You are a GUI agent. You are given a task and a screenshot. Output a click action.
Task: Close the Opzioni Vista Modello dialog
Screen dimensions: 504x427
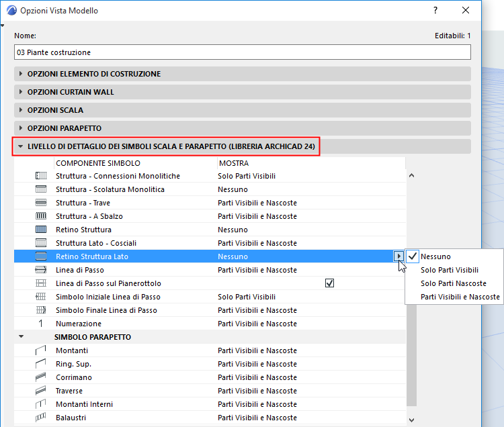click(x=466, y=10)
